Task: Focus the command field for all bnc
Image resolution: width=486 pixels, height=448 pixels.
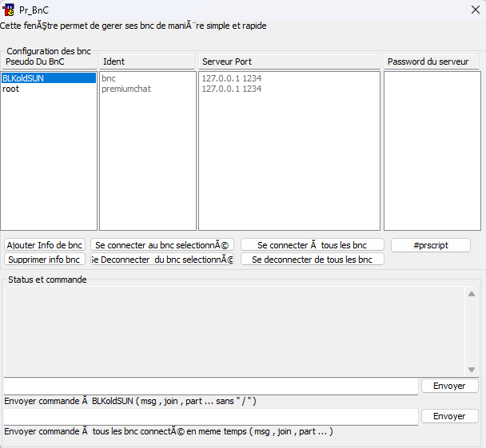Action: tap(211, 417)
